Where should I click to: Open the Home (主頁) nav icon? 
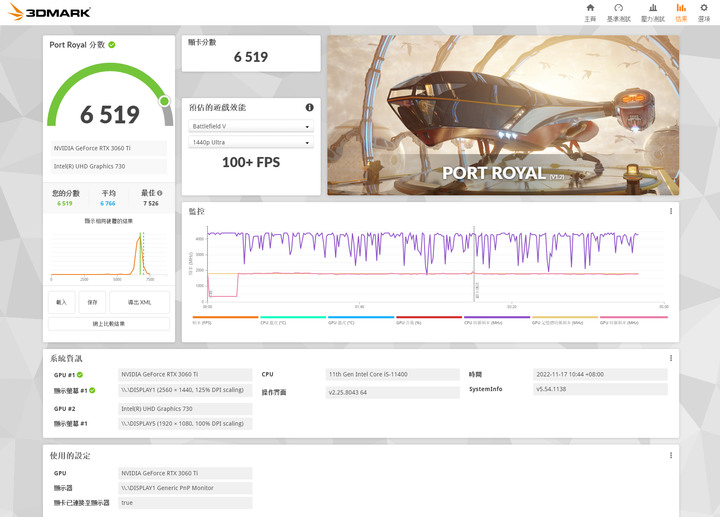point(590,11)
